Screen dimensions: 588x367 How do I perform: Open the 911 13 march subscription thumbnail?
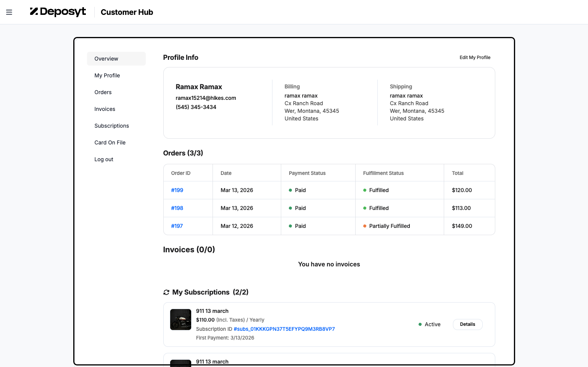tap(180, 319)
